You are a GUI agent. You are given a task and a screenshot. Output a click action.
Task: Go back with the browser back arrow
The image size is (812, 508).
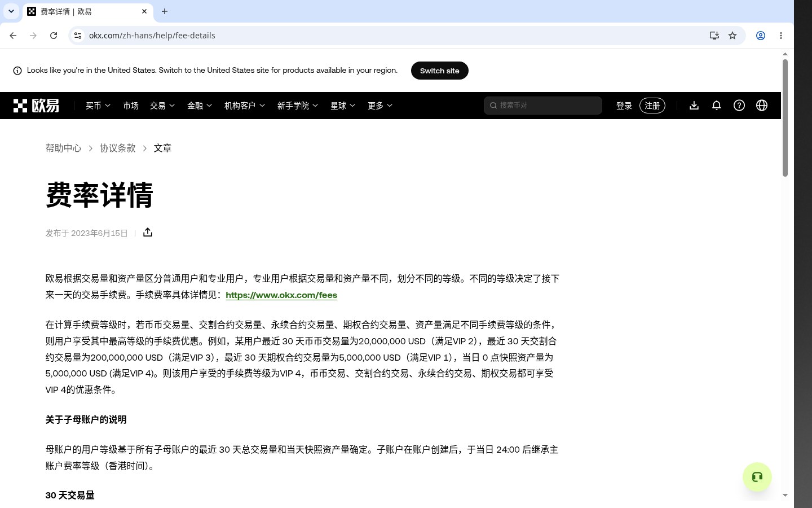(x=13, y=36)
